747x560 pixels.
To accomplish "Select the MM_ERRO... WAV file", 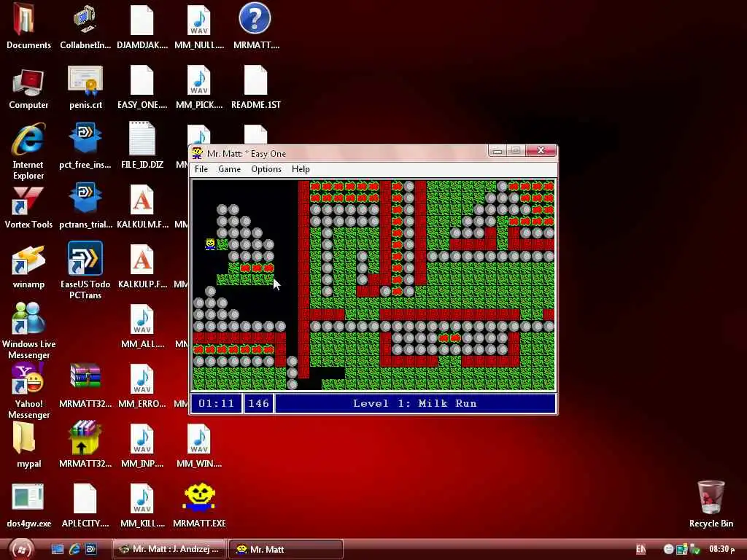I will pos(142,386).
